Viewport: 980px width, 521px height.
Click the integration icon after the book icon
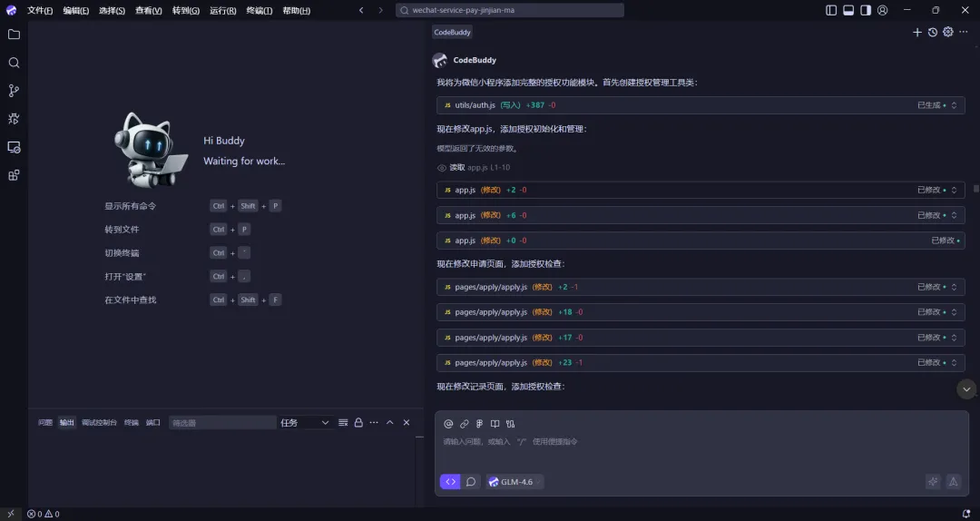(x=511, y=424)
